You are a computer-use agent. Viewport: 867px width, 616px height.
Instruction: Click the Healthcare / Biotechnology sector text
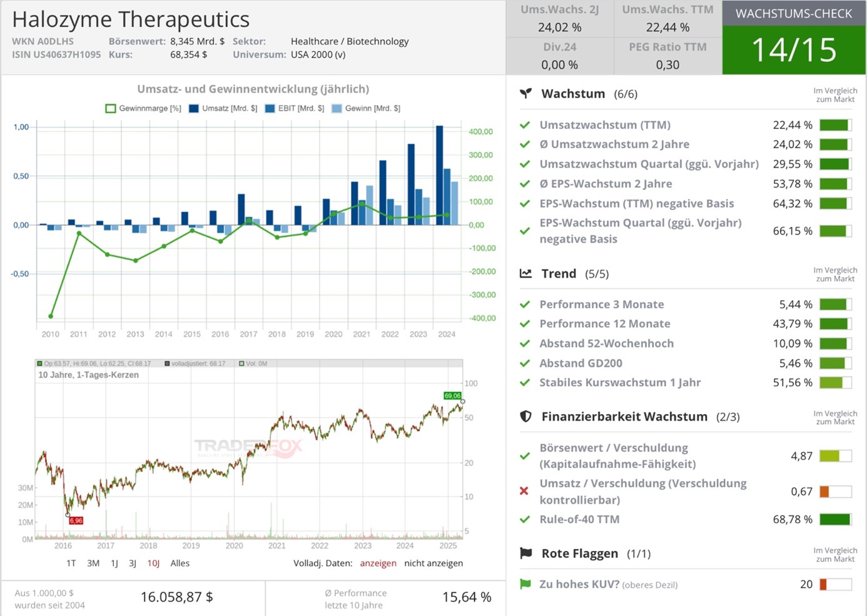click(x=350, y=41)
